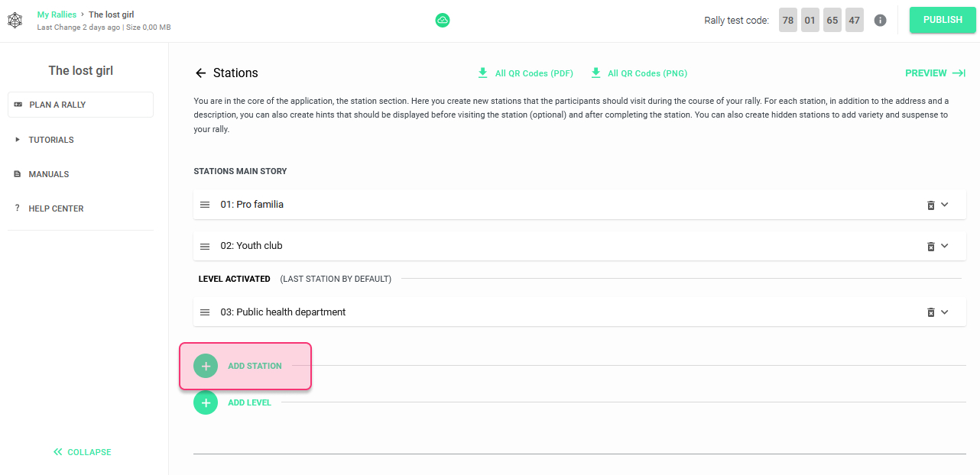Expand the Pro familia station
Screen dimensions: 980x475
click(x=945, y=205)
